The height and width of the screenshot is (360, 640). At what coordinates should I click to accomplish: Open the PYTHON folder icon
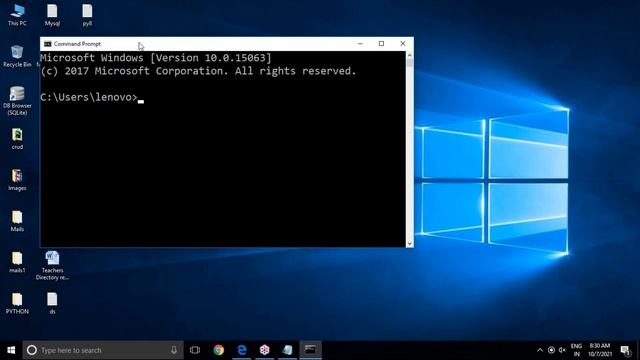tap(17, 303)
